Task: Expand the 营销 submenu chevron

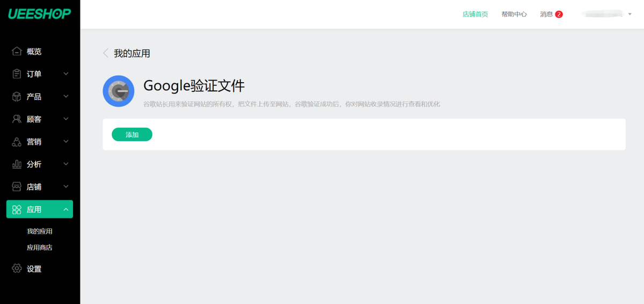Action: pos(66,141)
